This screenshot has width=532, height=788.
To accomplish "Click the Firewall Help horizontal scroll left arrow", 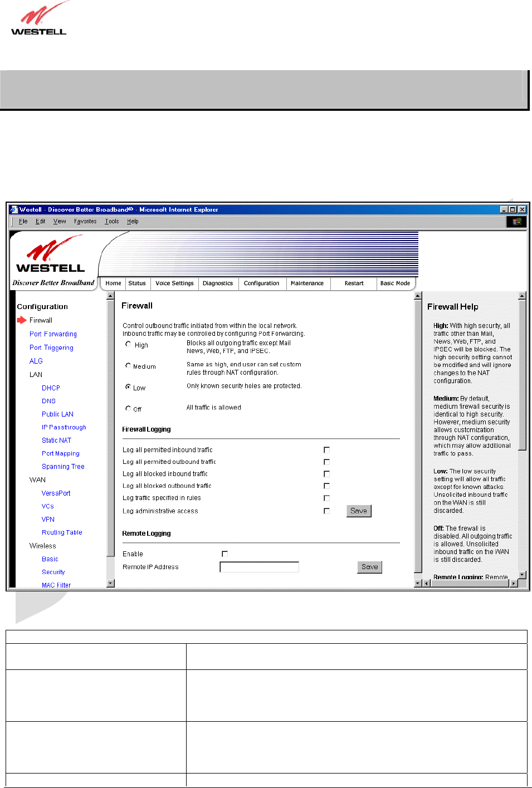I will click(427, 583).
